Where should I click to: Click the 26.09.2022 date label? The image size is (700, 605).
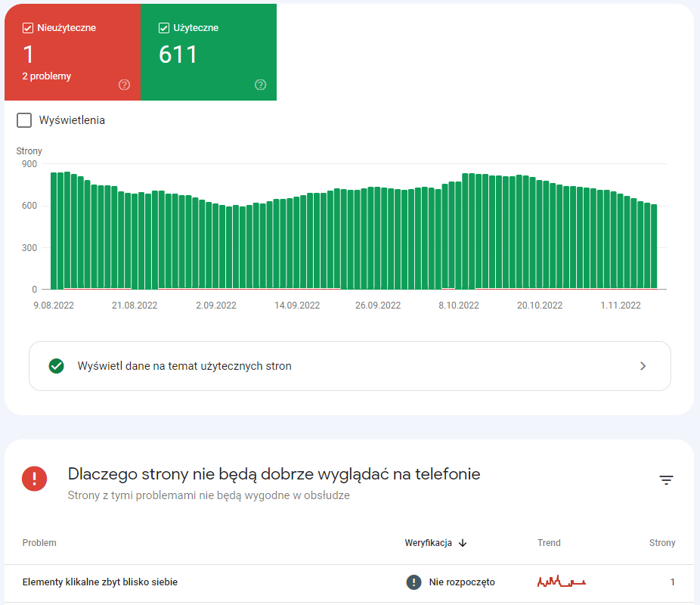pos(378,306)
